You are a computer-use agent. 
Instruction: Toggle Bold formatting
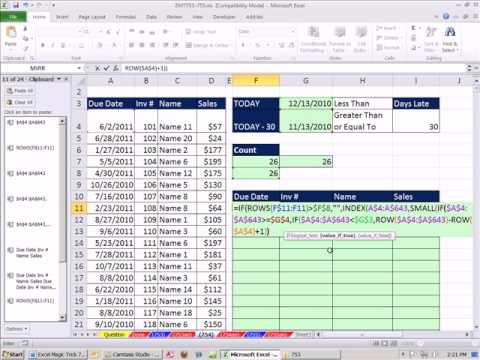point(42,45)
